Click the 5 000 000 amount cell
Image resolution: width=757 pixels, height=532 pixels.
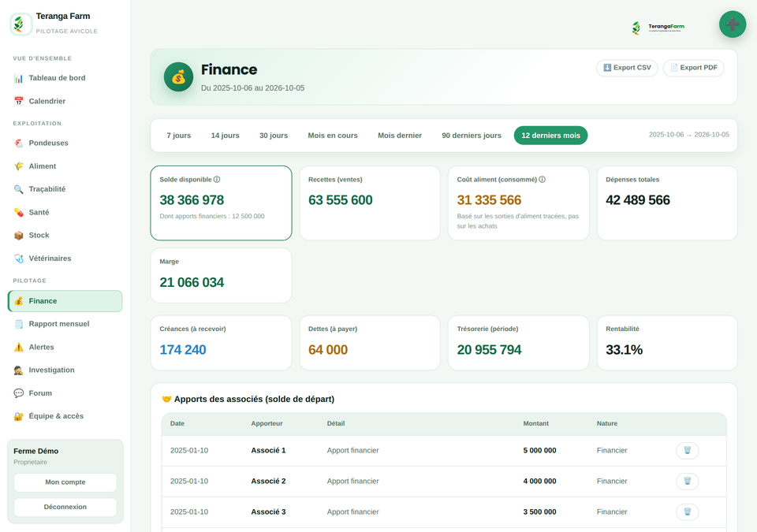(x=539, y=450)
